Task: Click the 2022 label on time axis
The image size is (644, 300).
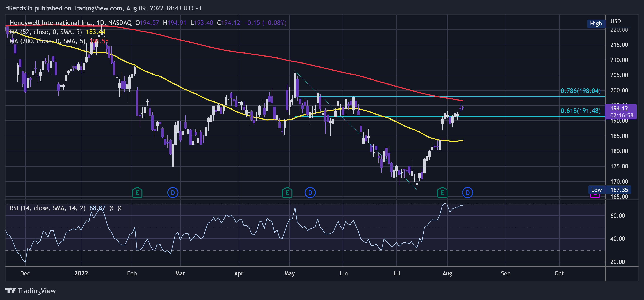Action: pyautogui.click(x=81, y=273)
